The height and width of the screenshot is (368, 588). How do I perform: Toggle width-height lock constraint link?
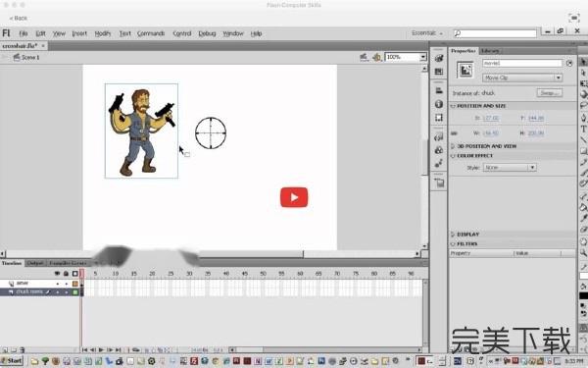(x=454, y=133)
